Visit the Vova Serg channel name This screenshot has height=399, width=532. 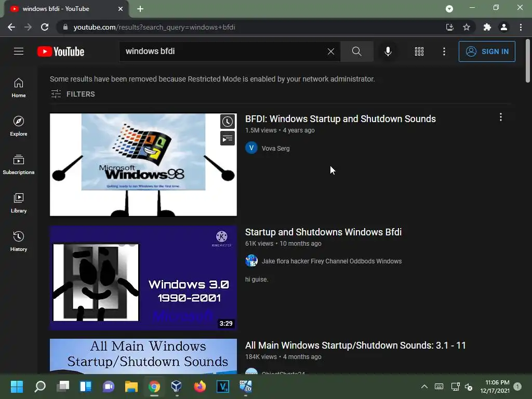[275, 148]
